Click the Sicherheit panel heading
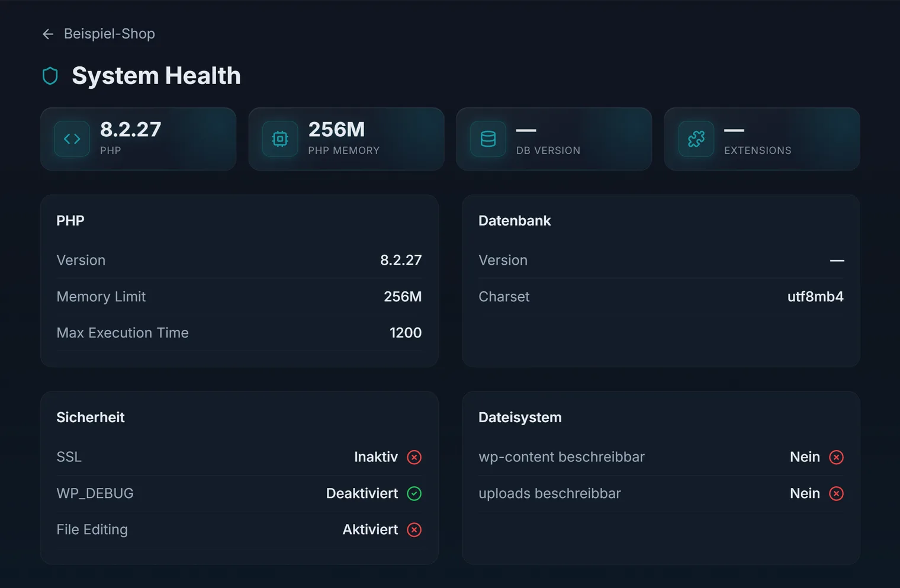The height and width of the screenshot is (588, 900). click(91, 417)
